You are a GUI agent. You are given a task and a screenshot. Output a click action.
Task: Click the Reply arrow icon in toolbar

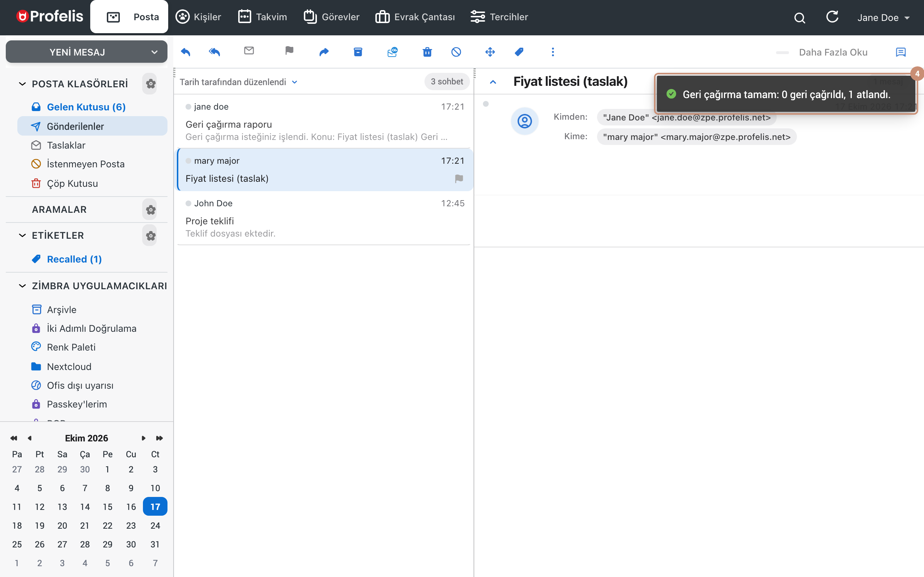(186, 52)
